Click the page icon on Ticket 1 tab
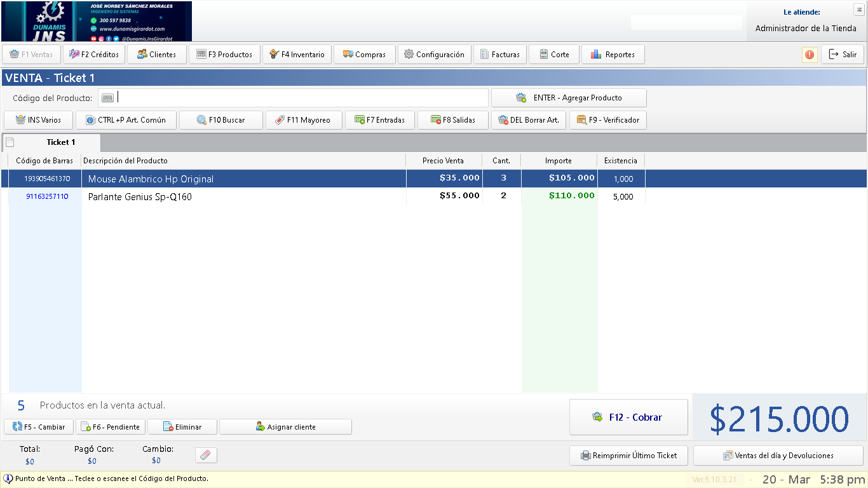868x488 pixels. [10, 142]
